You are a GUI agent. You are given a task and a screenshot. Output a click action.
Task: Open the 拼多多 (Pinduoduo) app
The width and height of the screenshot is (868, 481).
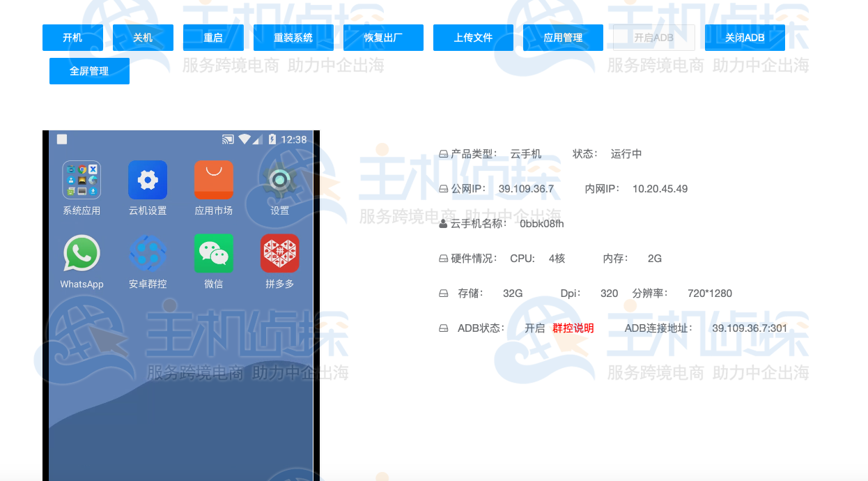point(279,253)
